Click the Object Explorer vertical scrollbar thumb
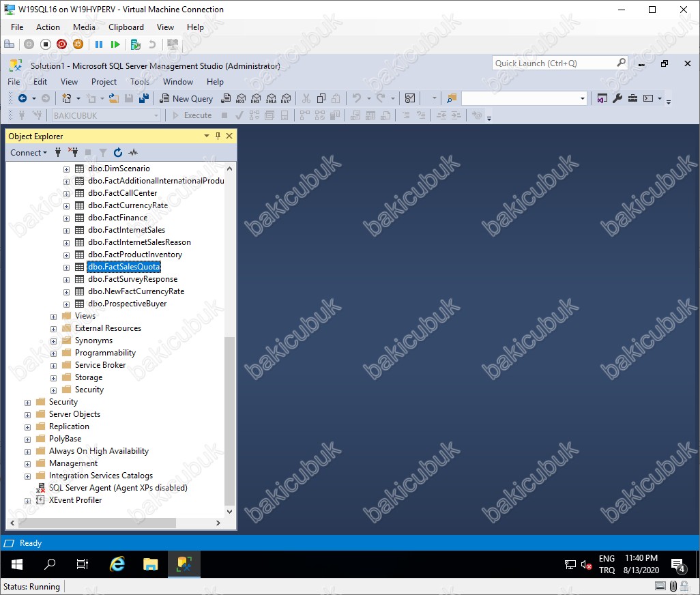Viewport: 700px width, 595px height. 229,420
